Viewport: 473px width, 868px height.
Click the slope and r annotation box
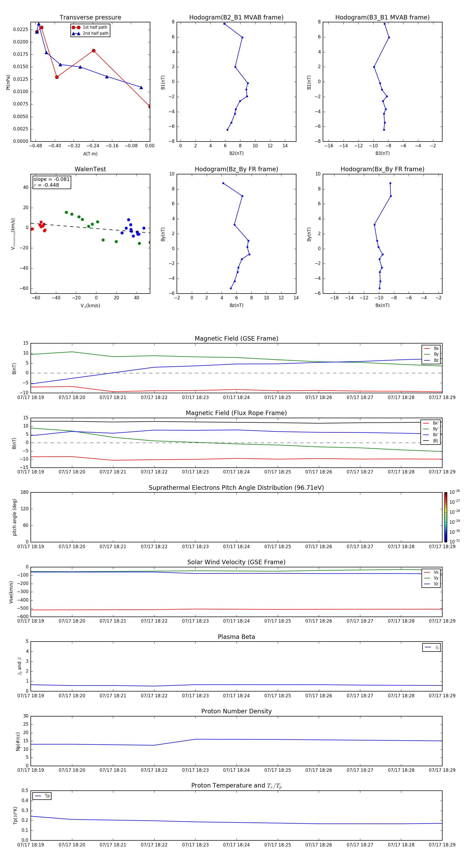tap(52, 182)
